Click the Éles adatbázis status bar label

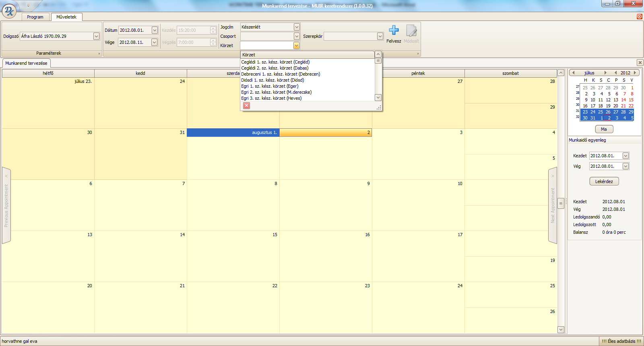(621, 341)
